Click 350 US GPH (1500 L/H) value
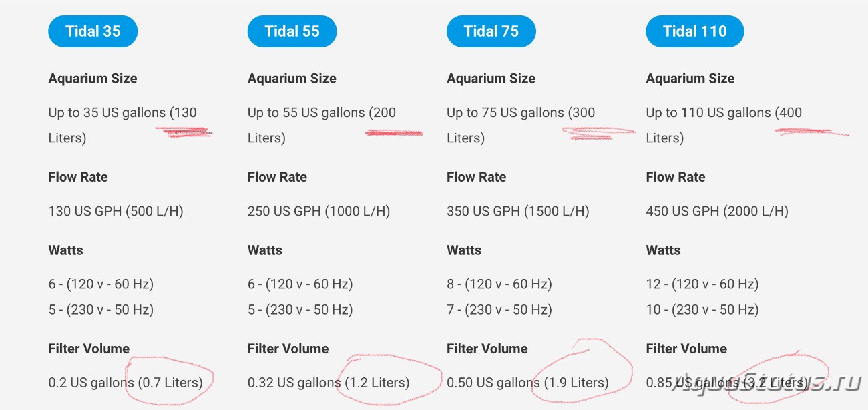 [x=518, y=212]
